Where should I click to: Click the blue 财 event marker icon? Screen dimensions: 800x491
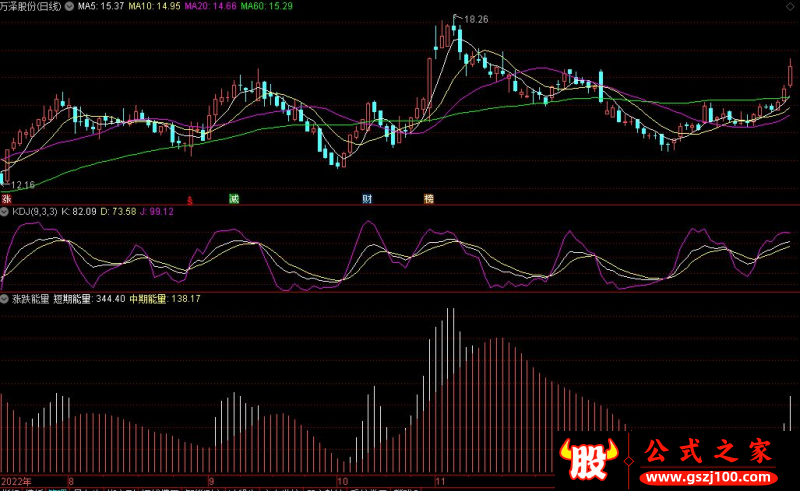pyautogui.click(x=368, y=200)
